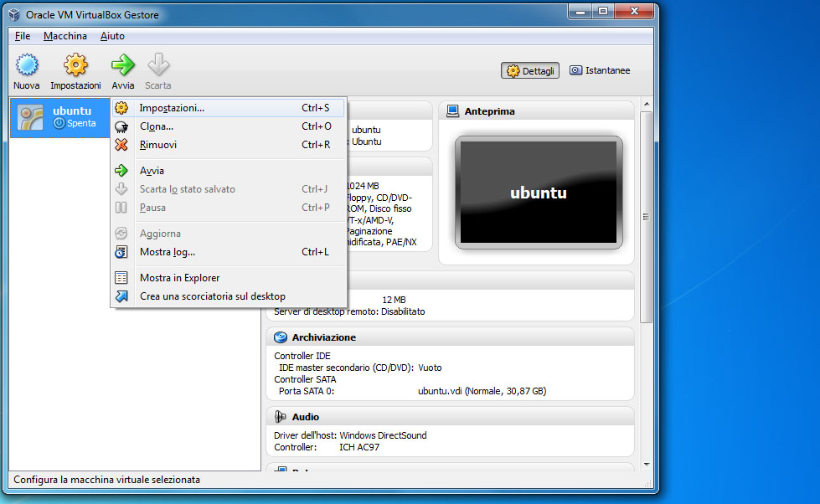The image size is (820, 504).
Task: Open the Aiuto menu
Action: point(112,36)
